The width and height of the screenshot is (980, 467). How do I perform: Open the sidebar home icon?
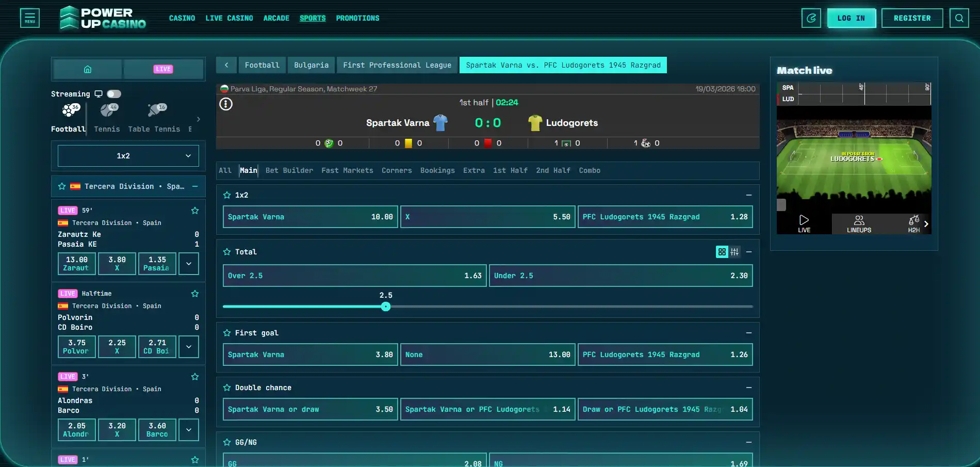tap(88, 69)
